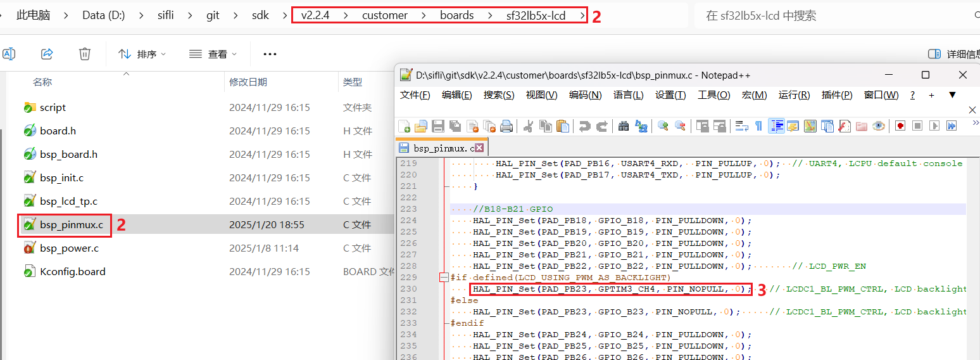This screenshot has width=980, height=360.
Task: Navigate to the boards breadcrumb folder
Action: (457, 15)
